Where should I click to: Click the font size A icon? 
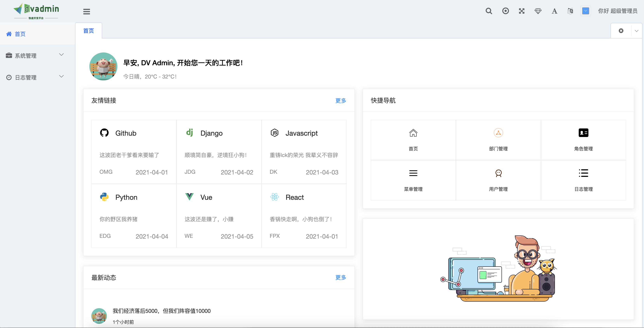554,11
